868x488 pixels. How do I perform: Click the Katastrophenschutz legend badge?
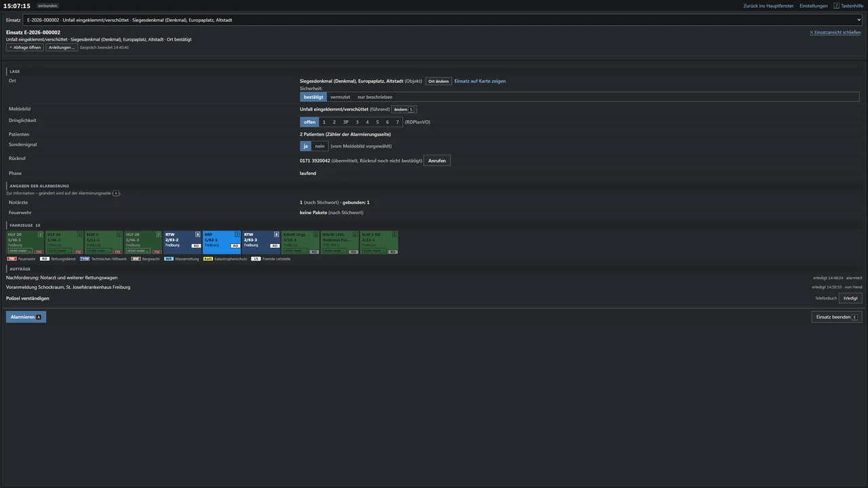click(208, 259)
